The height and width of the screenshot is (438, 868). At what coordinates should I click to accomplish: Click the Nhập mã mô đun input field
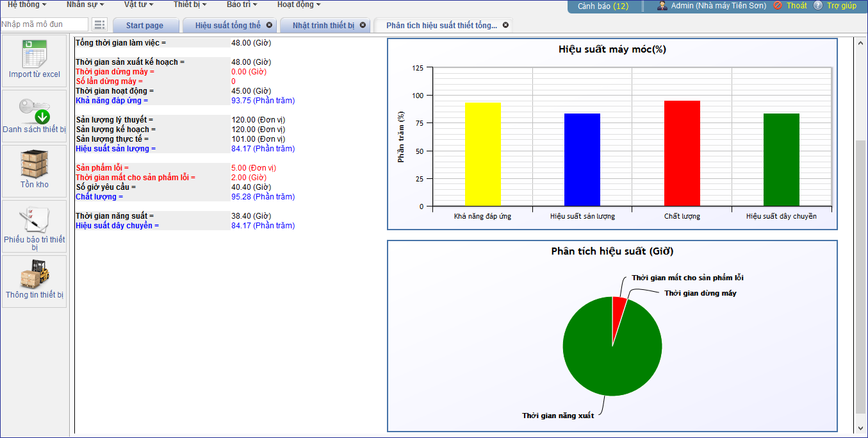tap(44, 24)
